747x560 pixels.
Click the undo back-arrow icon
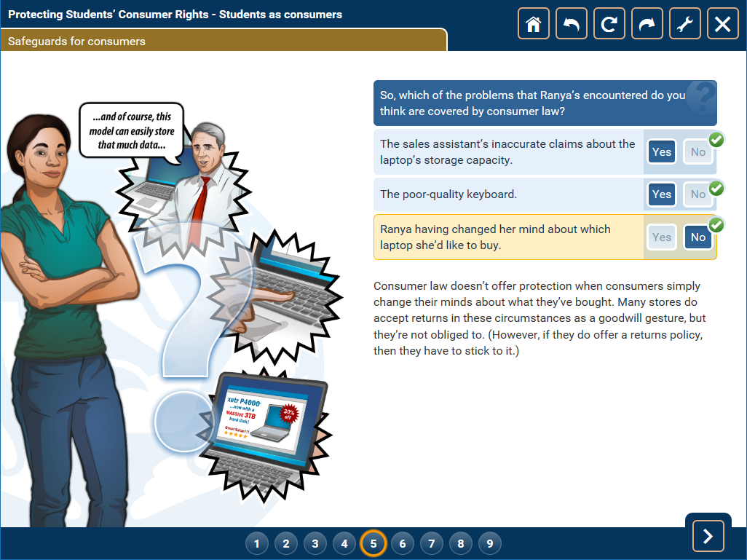click(571, 24)
